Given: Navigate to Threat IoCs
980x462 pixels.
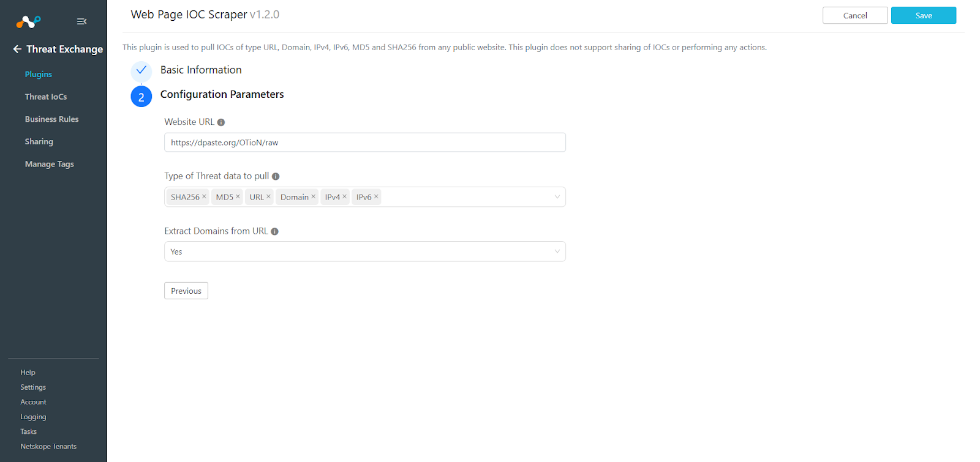Looking at the screenshot, I should tap(46, 96).
